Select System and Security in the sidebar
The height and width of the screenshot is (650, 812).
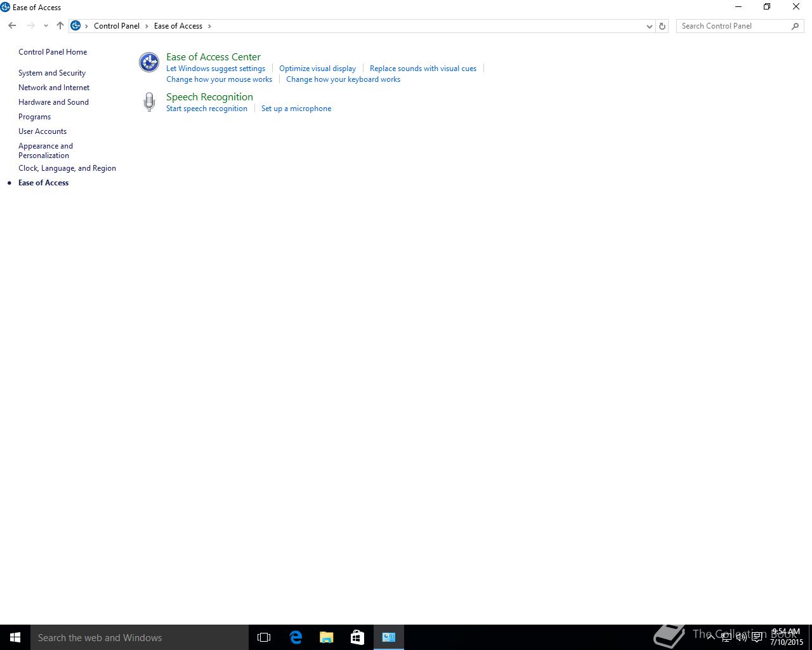click(52, 73)
